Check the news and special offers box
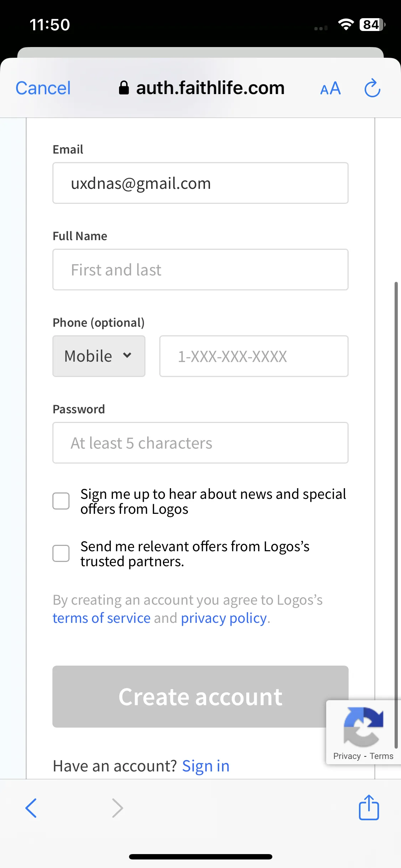The image size is (401, 868). click(x=61, y=501)
